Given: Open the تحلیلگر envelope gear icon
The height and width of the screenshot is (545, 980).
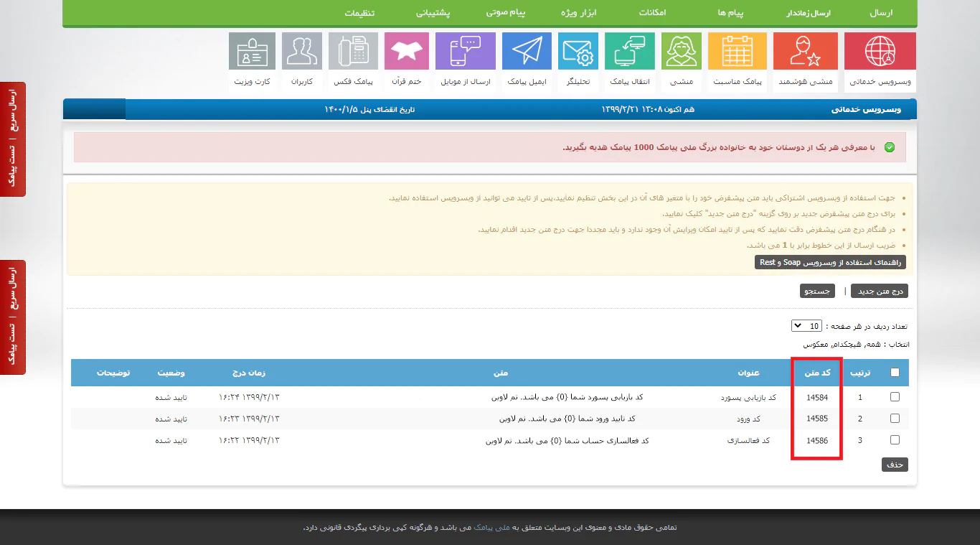Looking at the screenshot, I should (x=578, y=52).
